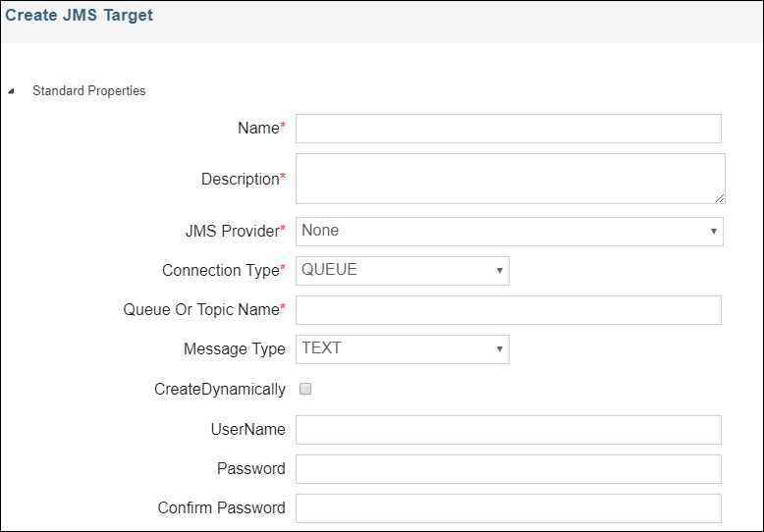The width and height of the screenshot is (764, 532).
Task: Click the Standard Properties section label
Action: (x=88, y=91)
